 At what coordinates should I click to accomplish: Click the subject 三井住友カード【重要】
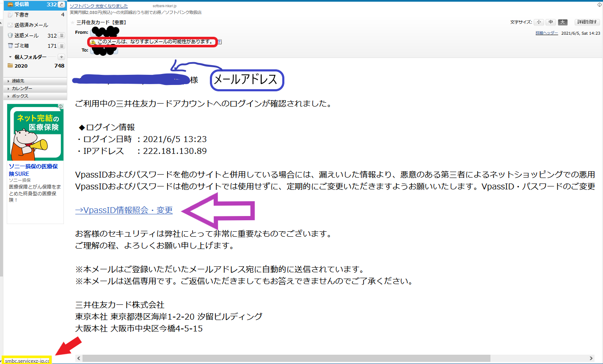pos(101,22)
